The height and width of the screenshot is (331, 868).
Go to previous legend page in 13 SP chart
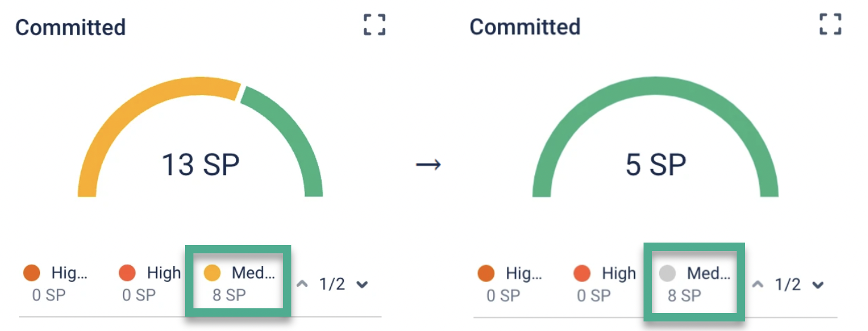pyautogui.click(x=303, y=284)
